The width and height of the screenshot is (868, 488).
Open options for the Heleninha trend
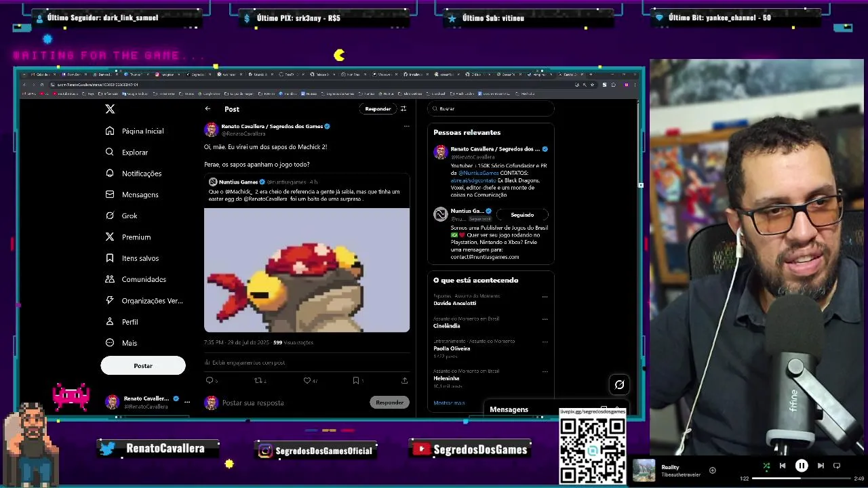tap(545, 371)
